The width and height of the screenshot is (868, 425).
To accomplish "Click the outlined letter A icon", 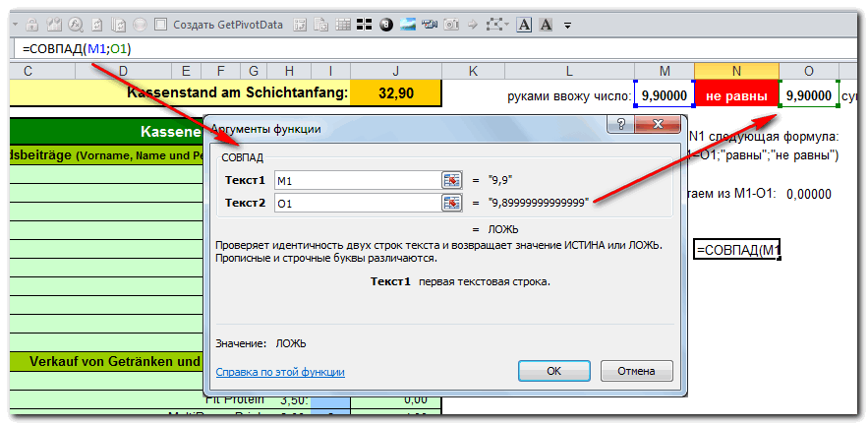I will click(524, 25).
